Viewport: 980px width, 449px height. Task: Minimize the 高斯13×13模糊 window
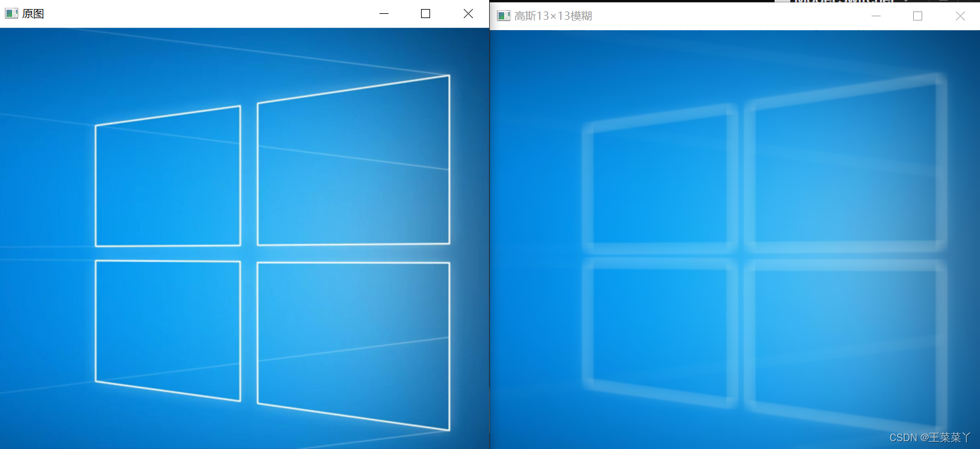(876, 16)
